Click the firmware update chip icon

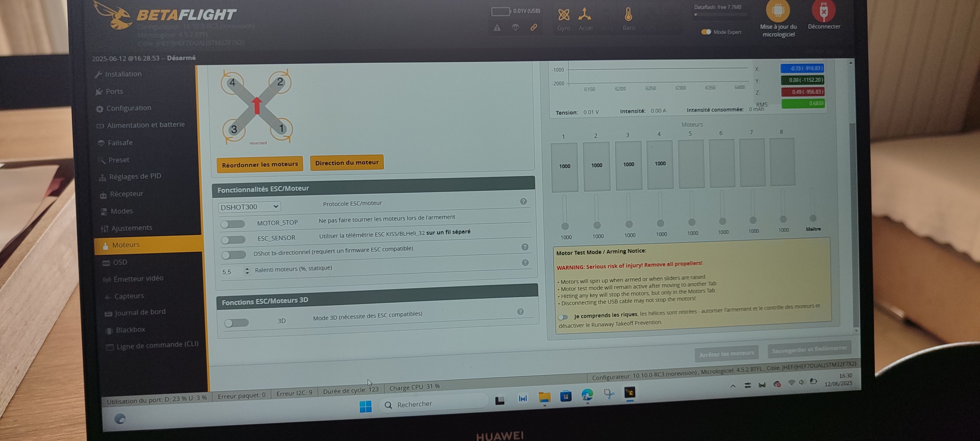click(778, 11)
